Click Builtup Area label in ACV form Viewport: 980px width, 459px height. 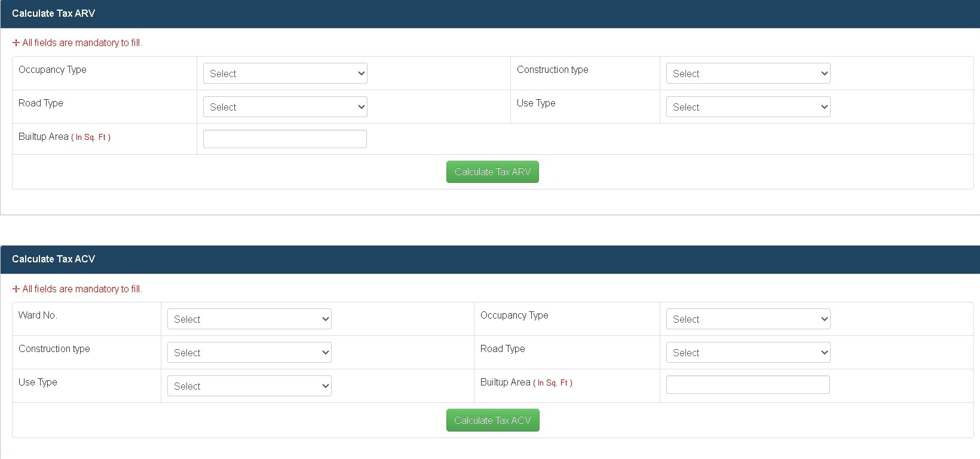pyautogui.click(x=506, y=382)
